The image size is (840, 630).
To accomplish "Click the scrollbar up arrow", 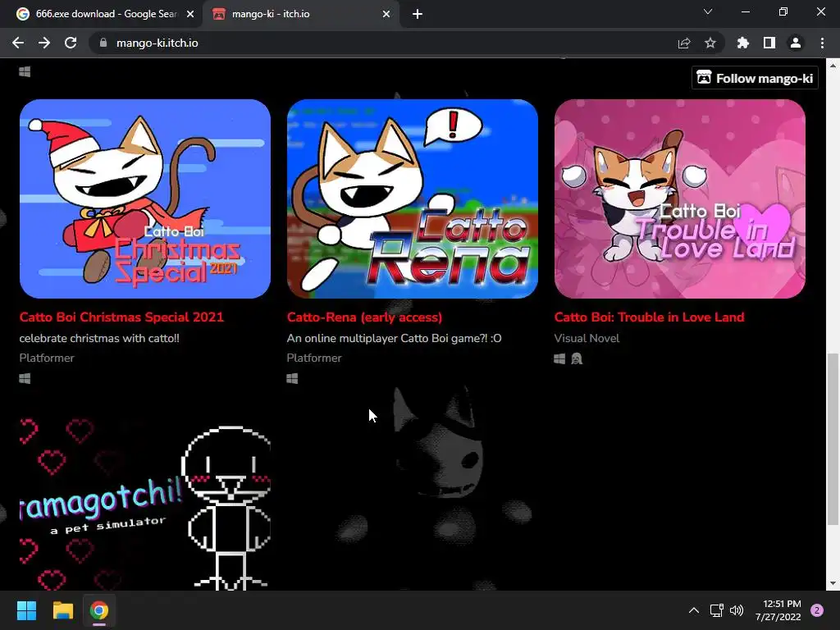I will tap(833, 66).
